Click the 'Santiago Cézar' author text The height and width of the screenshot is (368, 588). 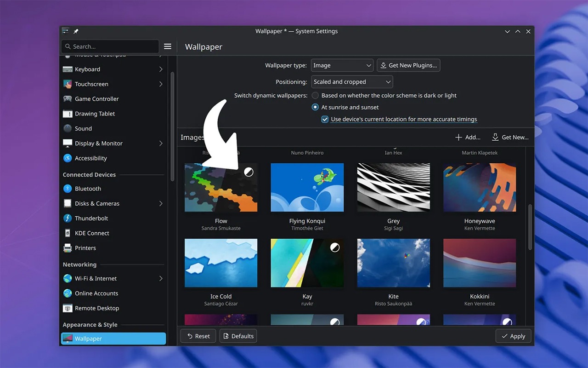click(221, 304)
